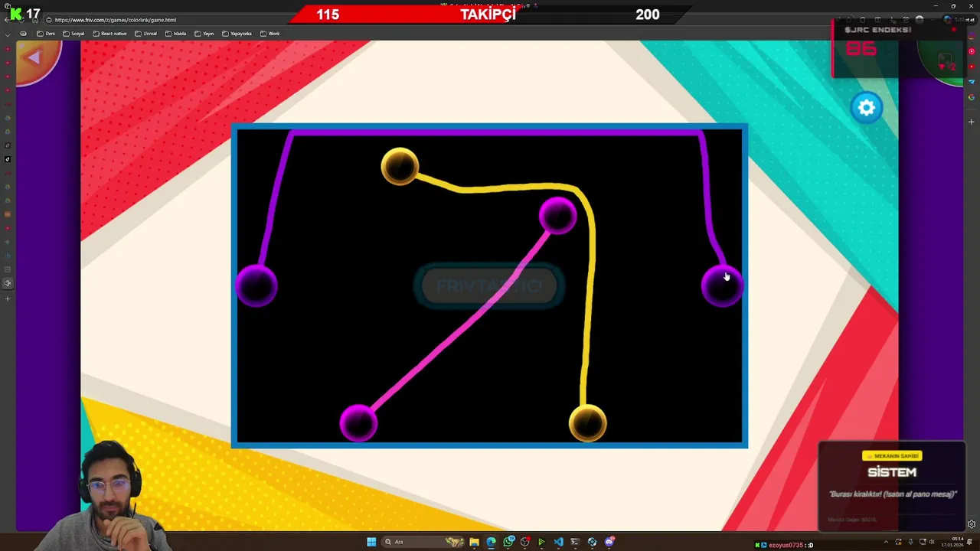
Task: Open the Sosyal bookmark folder
Action: [x=73, y=34]
